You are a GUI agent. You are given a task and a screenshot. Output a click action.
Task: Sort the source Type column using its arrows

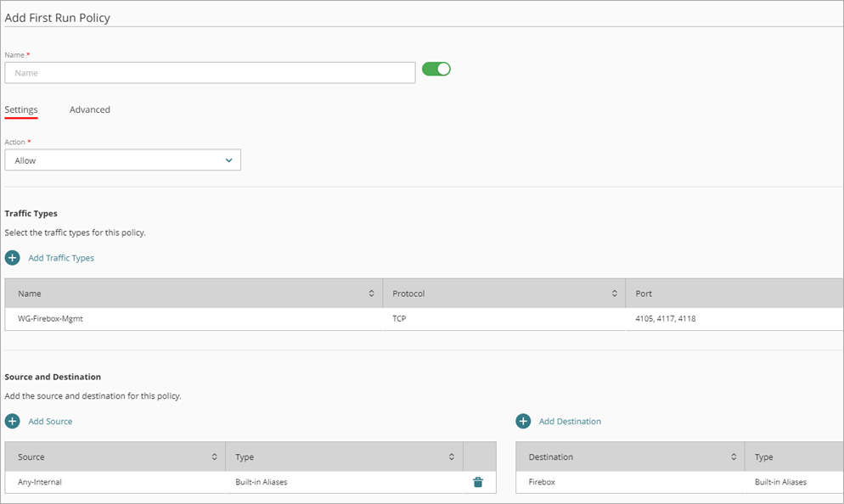[x=453, y=456]
